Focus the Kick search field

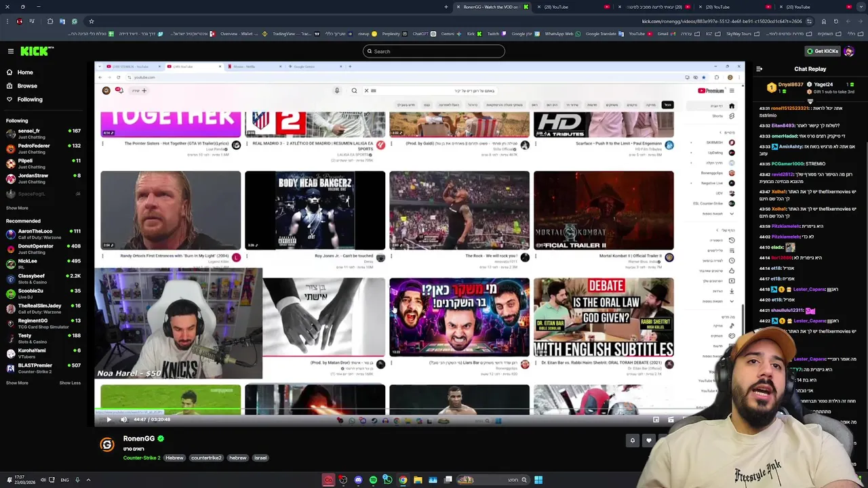click(x=434, y=52)
